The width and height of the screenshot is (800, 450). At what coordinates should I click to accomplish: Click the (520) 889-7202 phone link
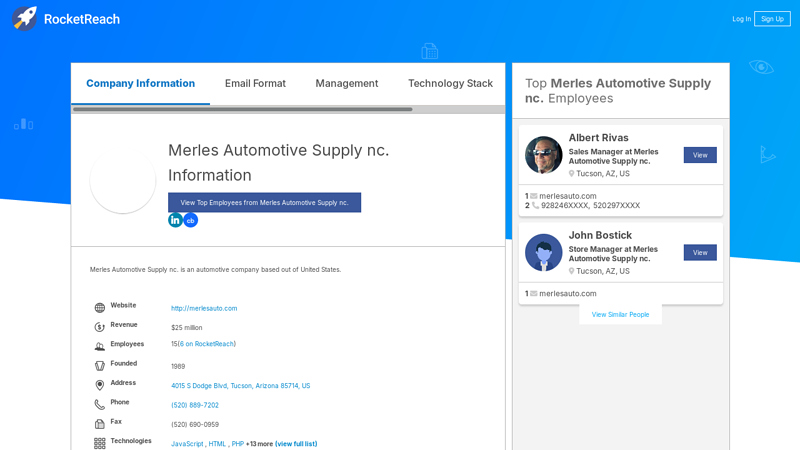click(195, 405)
